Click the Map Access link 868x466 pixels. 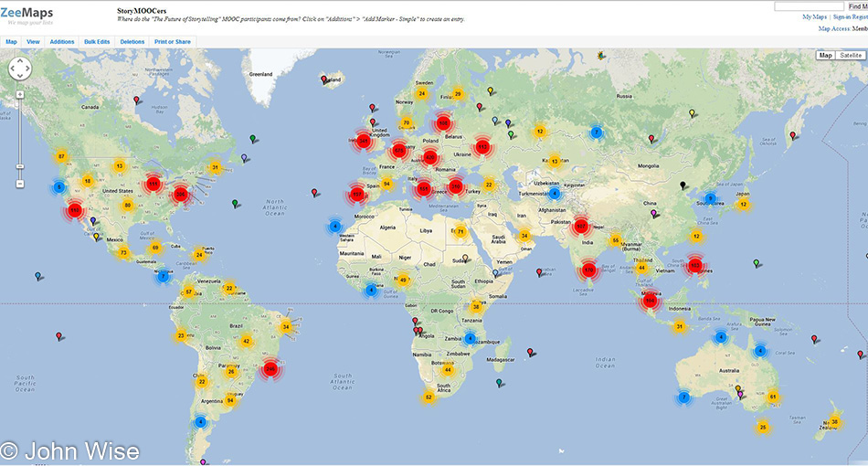834,28
